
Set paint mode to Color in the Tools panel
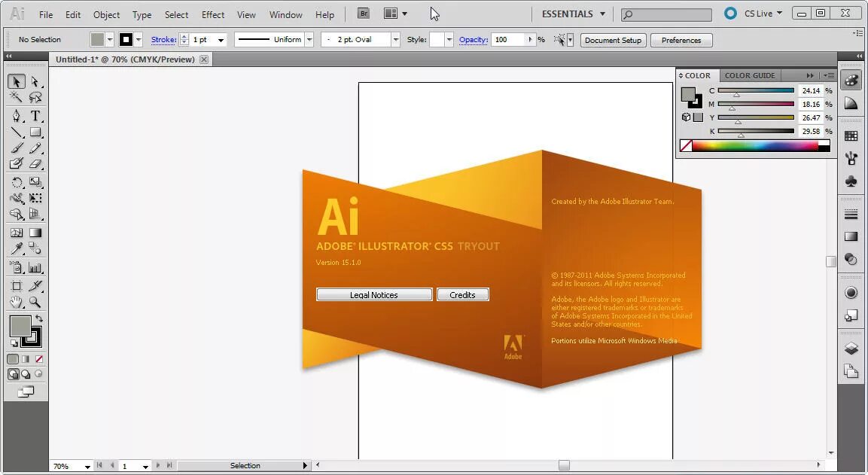(x=13, y=359)
